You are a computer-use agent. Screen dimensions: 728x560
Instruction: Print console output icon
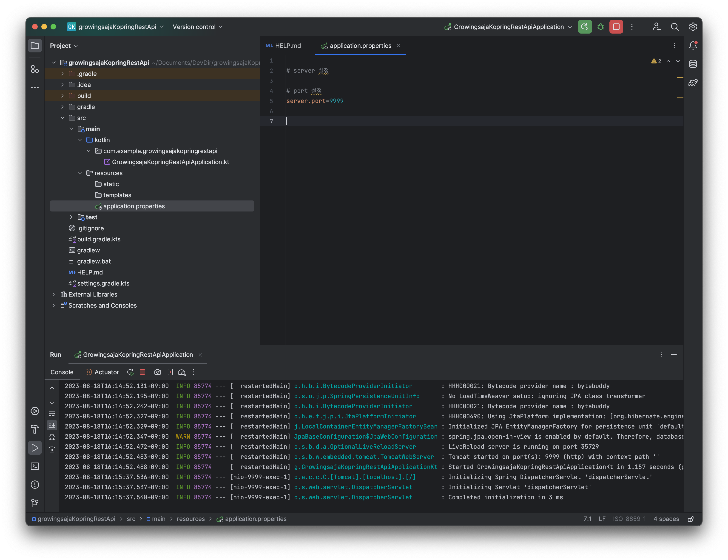pos(52,437)
